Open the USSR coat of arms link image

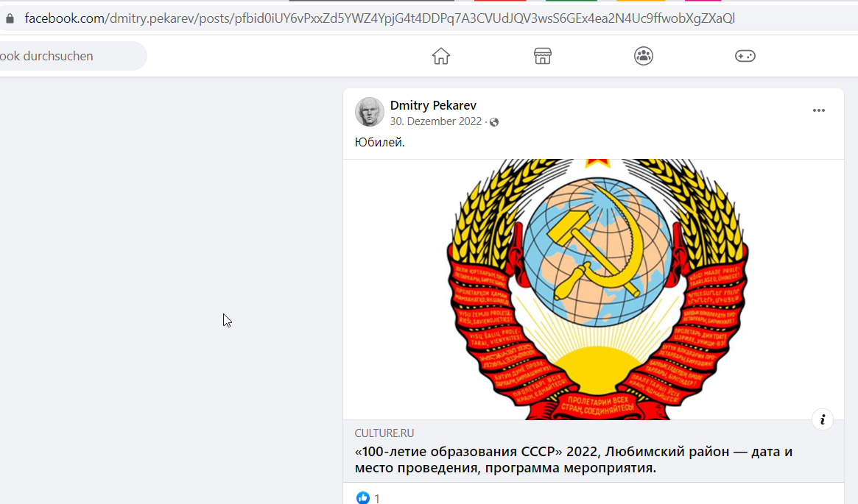pyautogui.click(x=593, y=289)
